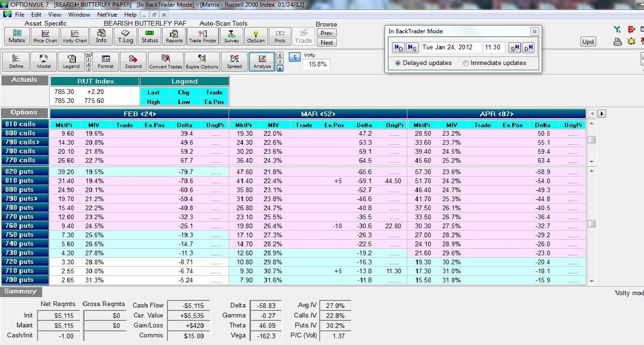The image size is (644, 345).
Task: Click the Define toolbar button
Action: (16, 61)
